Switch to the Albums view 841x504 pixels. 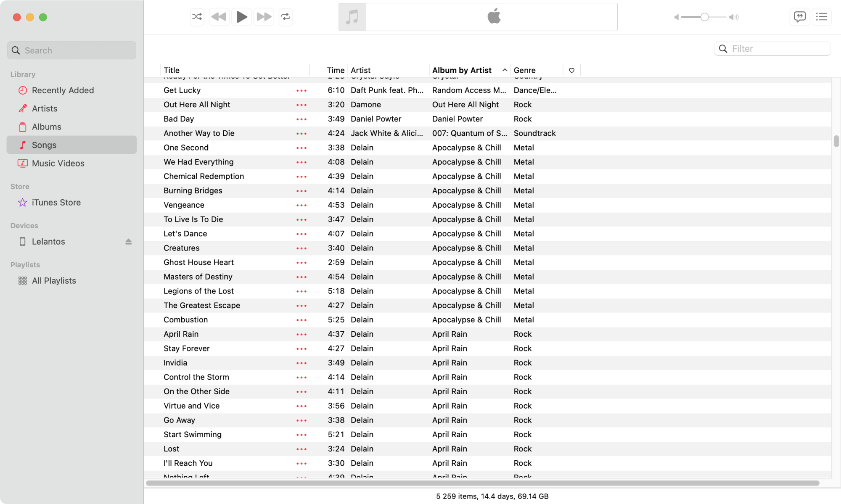46,127
